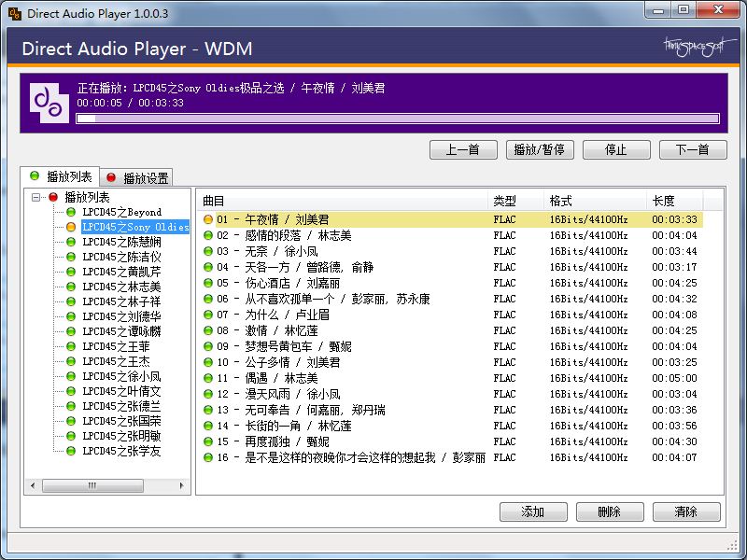Select playlist LPCD45之徐小凤
747x560 pixels.
[x=121, y=376]
